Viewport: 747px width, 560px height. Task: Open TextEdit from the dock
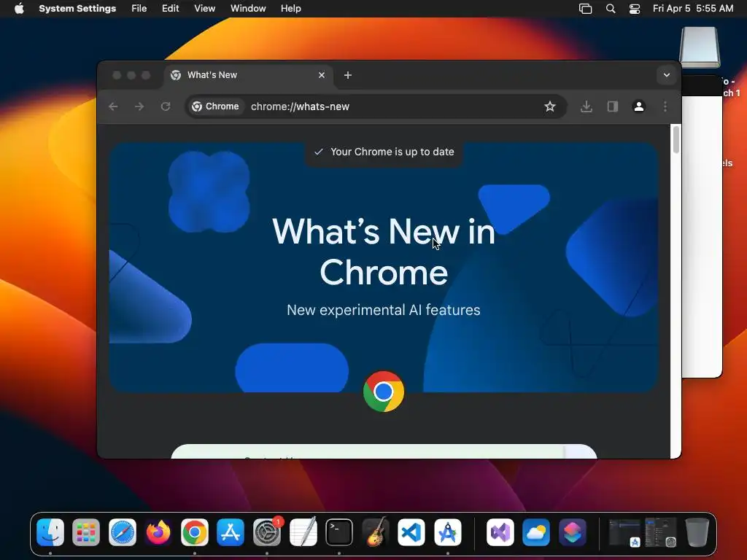[x=303, y=532]
